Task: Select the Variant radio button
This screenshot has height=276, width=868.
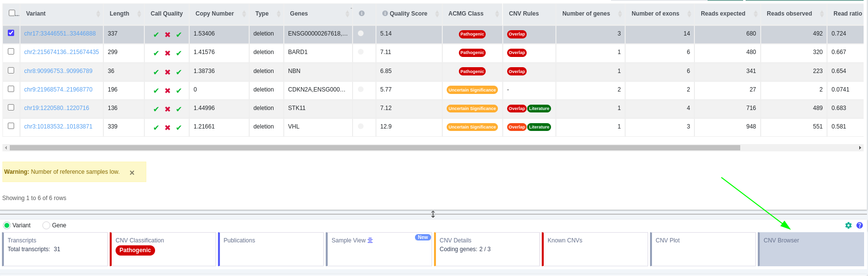Action: coord(7,225)
